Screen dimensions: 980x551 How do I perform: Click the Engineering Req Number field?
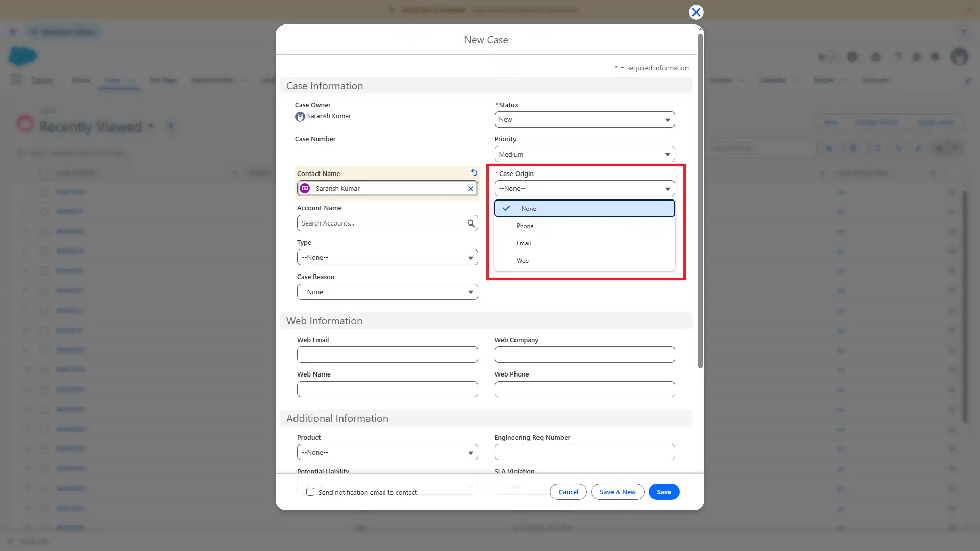point(584,452)
